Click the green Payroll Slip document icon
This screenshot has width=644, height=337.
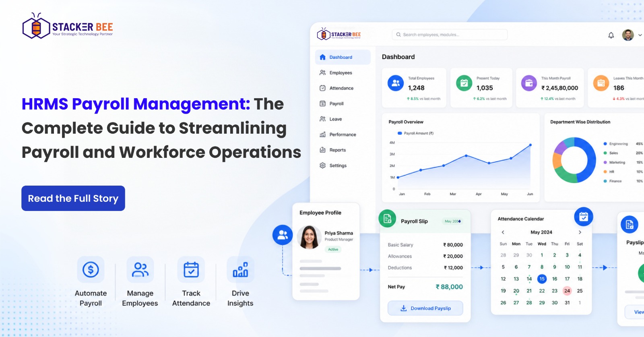click(387, 219)
